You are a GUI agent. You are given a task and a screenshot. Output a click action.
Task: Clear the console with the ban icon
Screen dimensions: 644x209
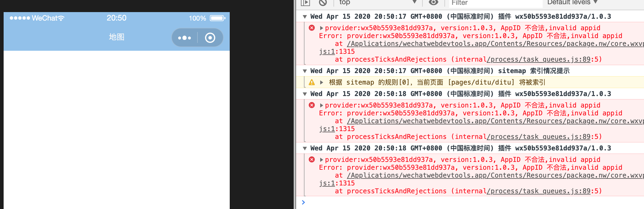(x=323, y=3)
